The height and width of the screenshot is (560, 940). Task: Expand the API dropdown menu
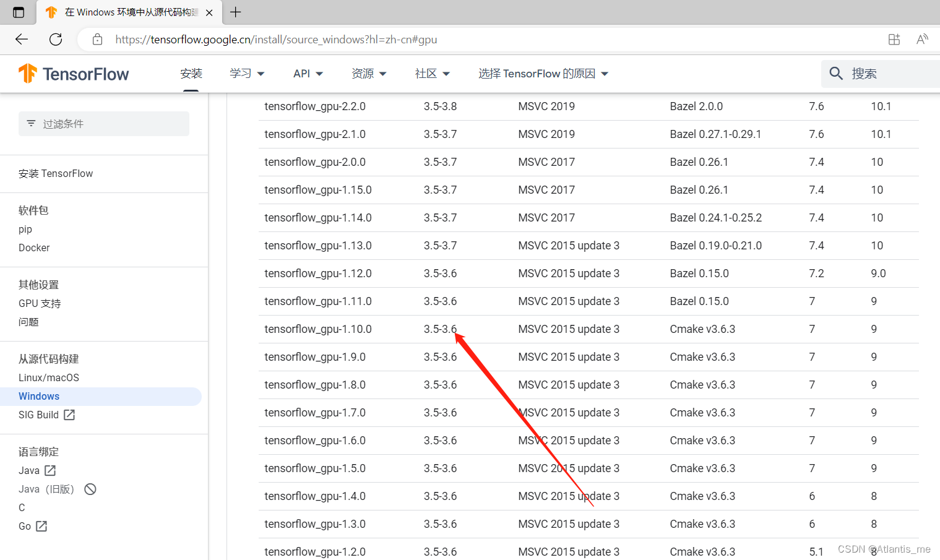coord(308,74)
